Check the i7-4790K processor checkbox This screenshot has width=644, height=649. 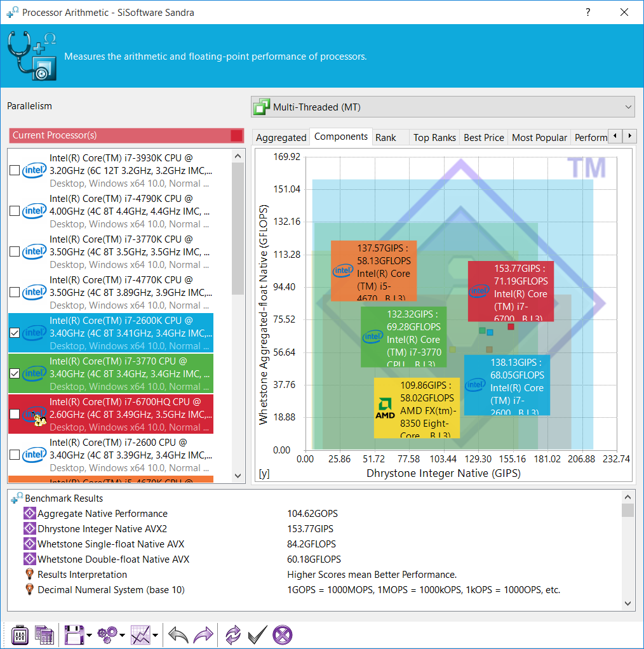pyautogui.click(x=15, y=211)
